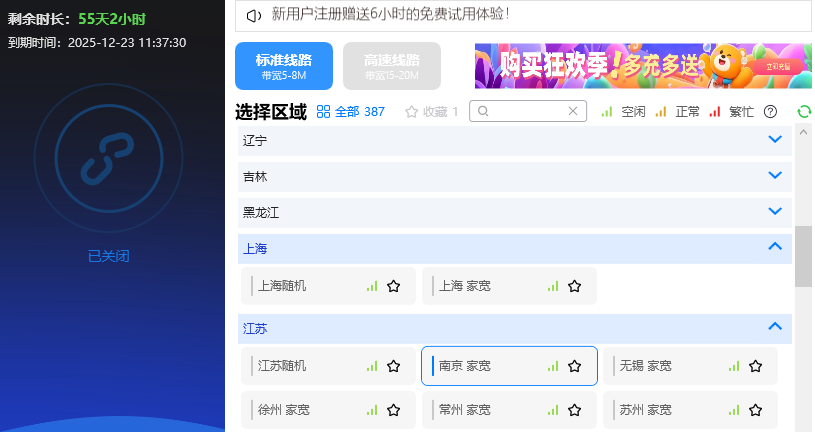
Task: Collapse the 上海 region section
Action: 775,246
